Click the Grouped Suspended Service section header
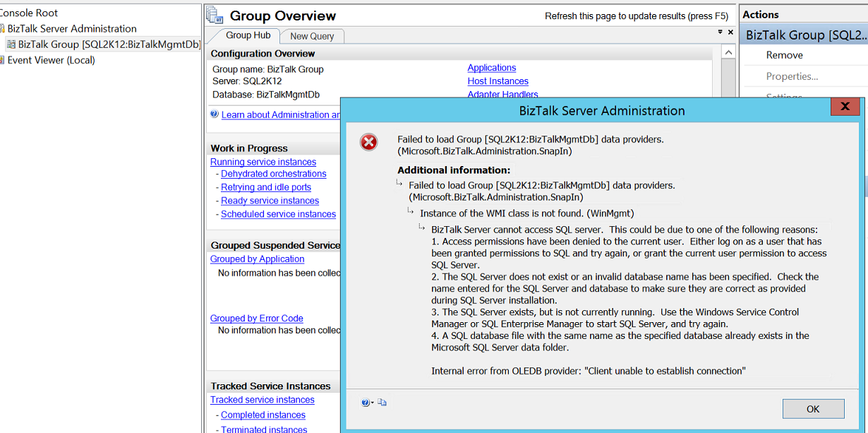Image resolution: width=868 pixels, height=433 pixels. pyautogui.click(x=275, y=245)
